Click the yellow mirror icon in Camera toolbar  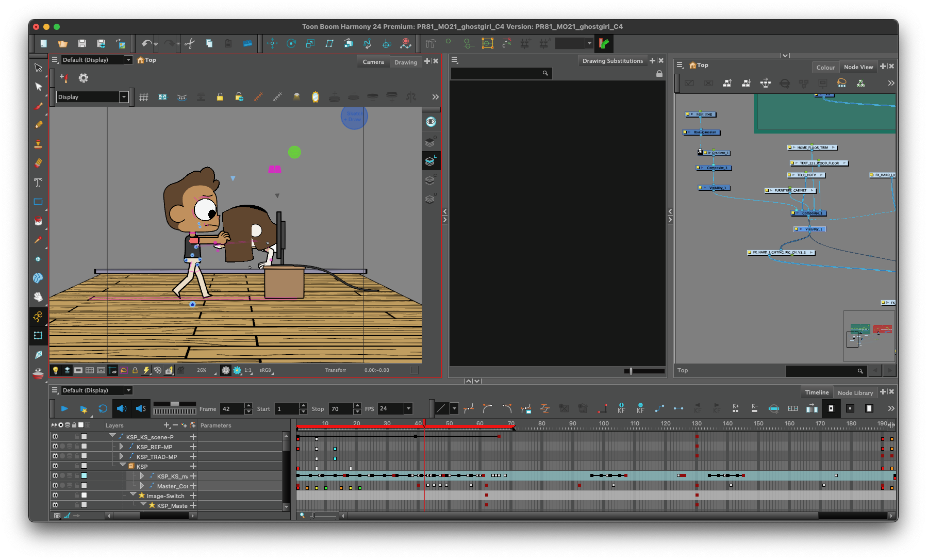(316, 97)
